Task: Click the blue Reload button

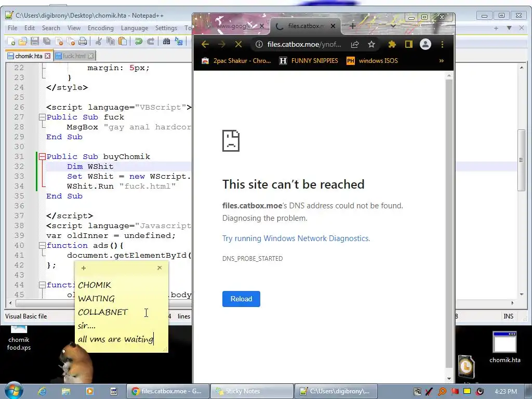Action: click(241, 299)
